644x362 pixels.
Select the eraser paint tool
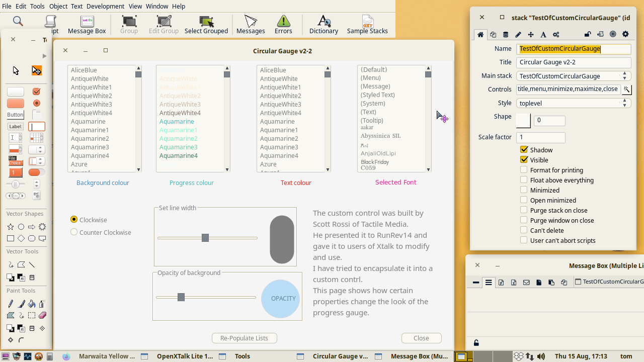click(42, 315)
